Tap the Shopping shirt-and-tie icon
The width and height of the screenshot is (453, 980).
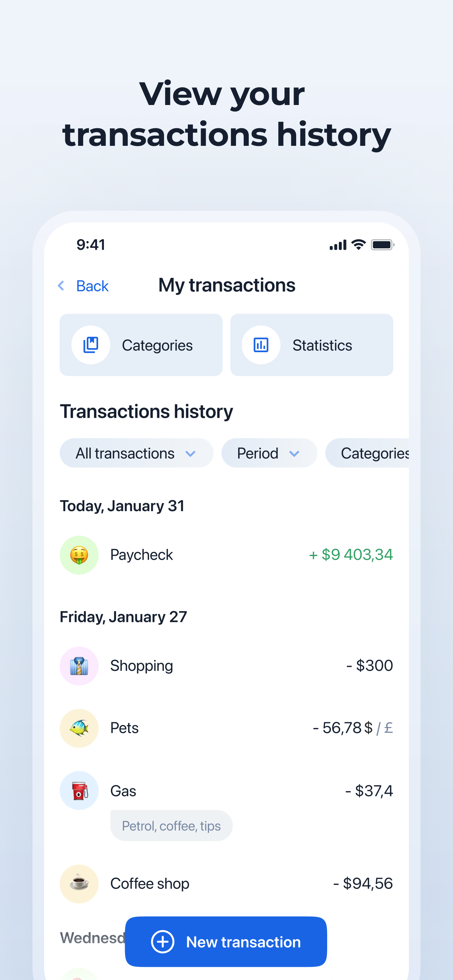click(x=79, y=666)
